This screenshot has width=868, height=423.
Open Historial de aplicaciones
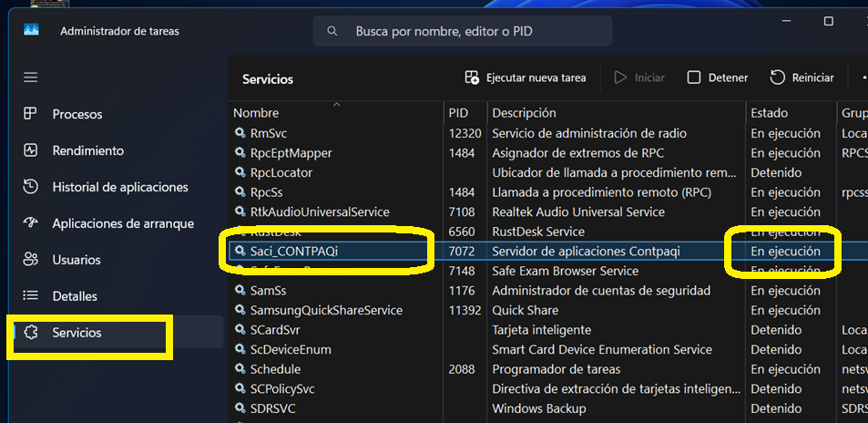click(x=119, y=187)
